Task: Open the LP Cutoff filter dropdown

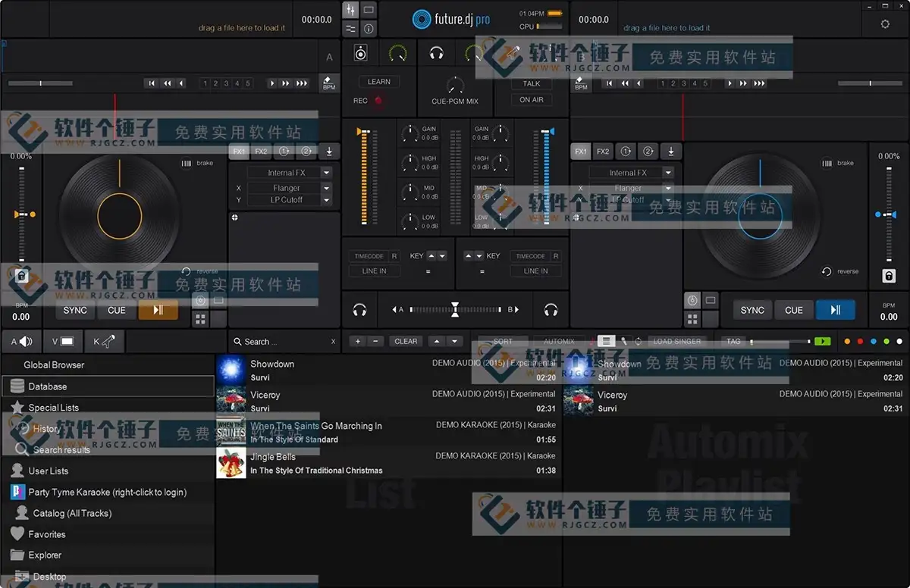Action: (x=289, y=199)
